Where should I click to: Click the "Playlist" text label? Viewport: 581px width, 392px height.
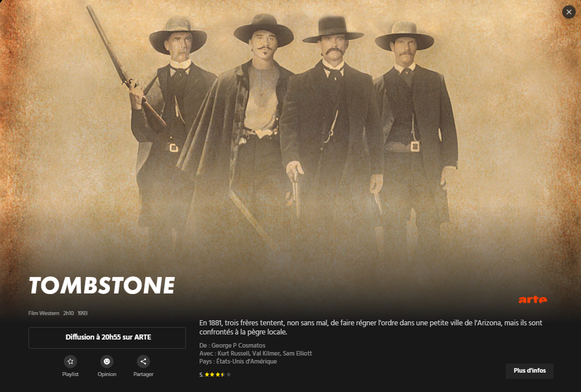(70, 374)
